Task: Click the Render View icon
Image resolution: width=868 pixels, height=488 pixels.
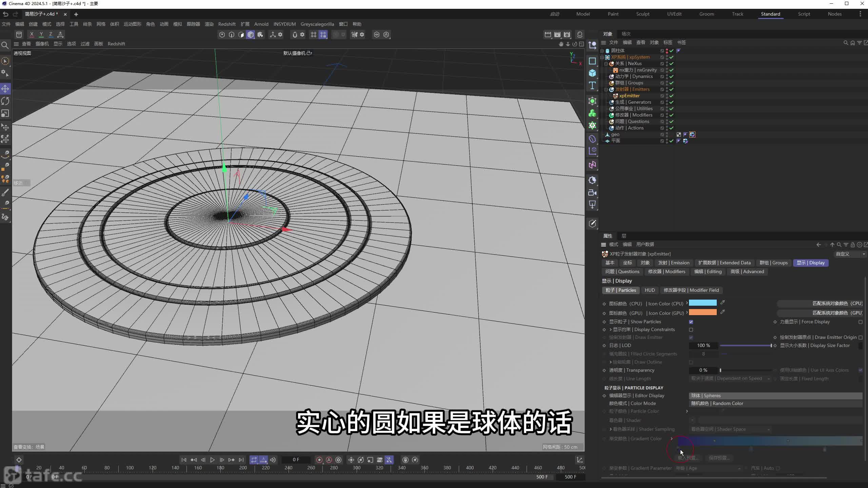Action: 548,35
